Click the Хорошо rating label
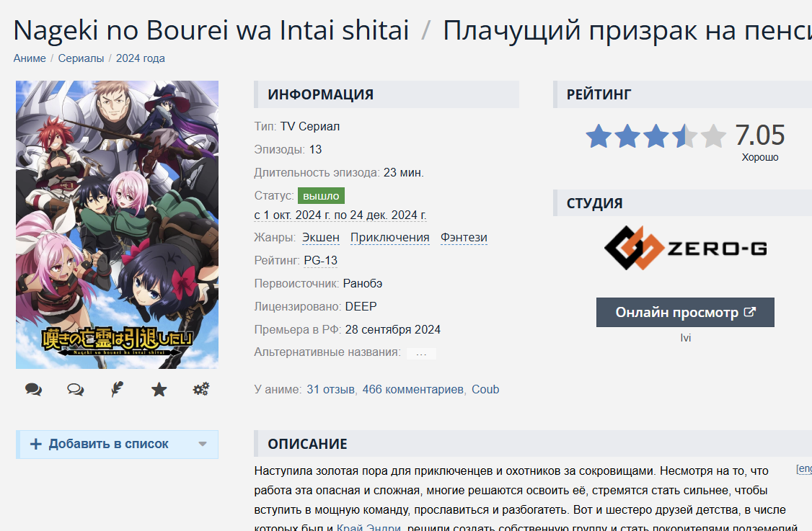This screenshot has width=812, height=531. tap(759, 157)
